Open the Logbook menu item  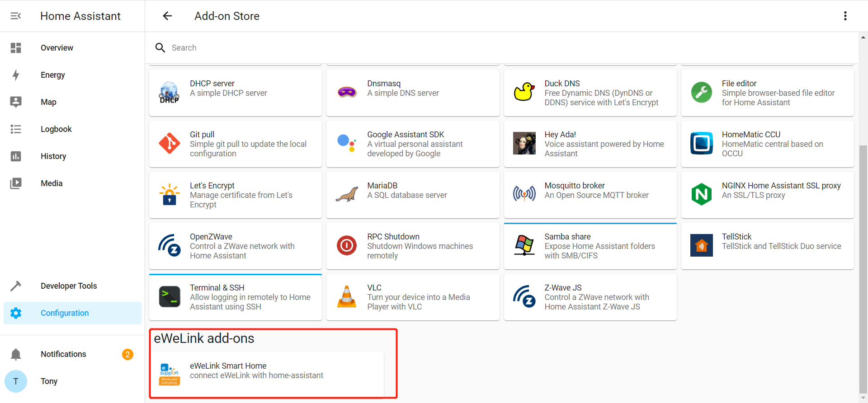72,129
